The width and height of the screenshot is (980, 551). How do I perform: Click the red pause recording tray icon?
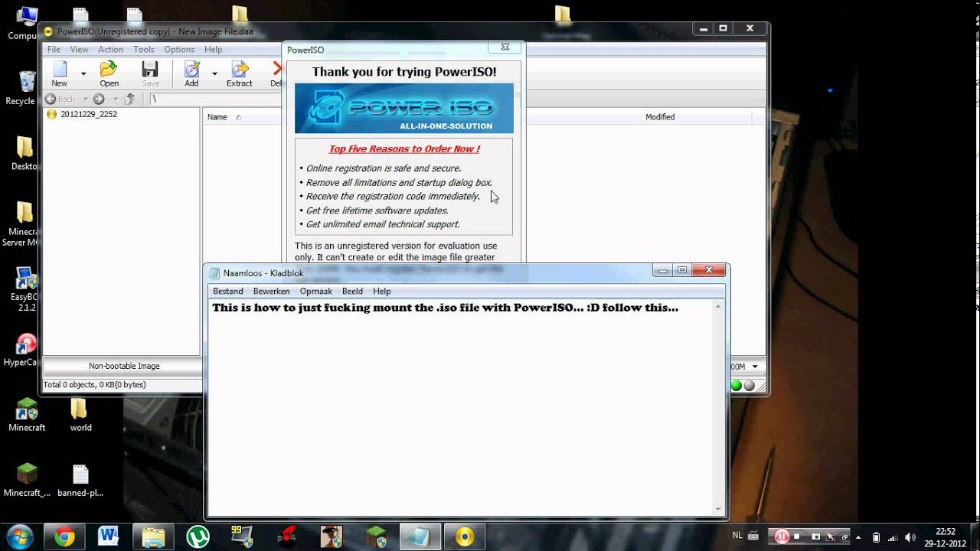point(782,536)
